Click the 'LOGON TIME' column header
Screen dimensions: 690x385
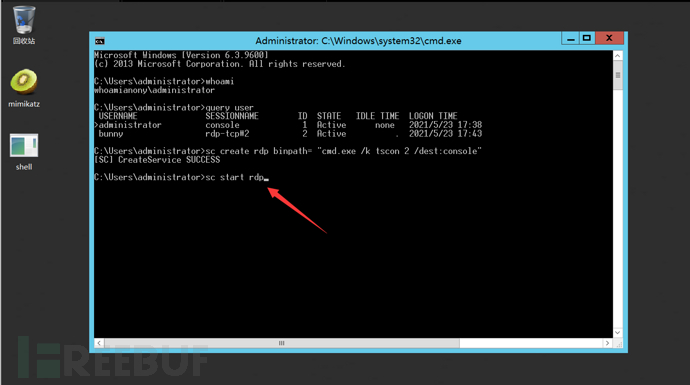coord(433,116)
